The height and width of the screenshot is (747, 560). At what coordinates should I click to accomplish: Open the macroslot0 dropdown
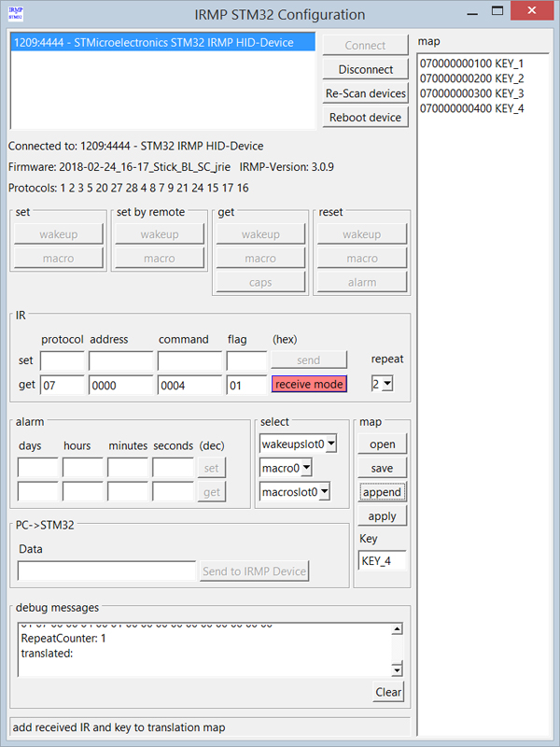point(295,492)
